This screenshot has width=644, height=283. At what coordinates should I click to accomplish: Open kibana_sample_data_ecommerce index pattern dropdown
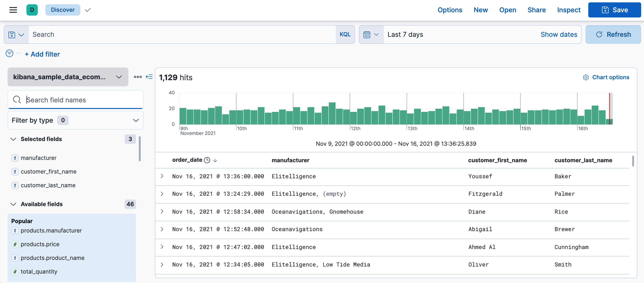[68, 77]
